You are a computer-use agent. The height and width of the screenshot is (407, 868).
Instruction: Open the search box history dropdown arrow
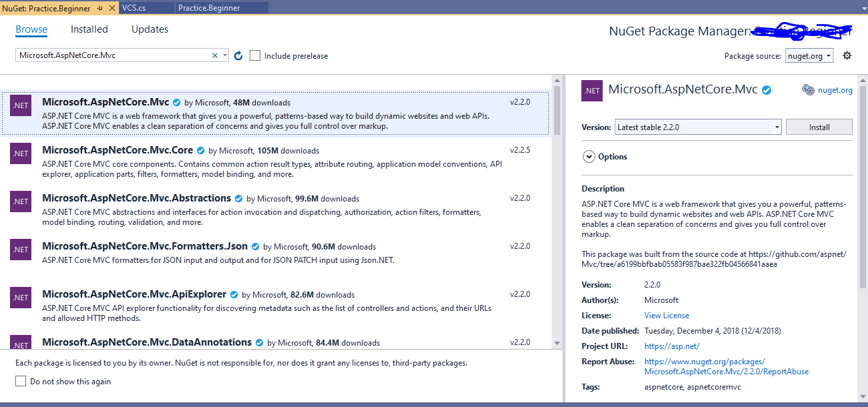tap(225, 55)
